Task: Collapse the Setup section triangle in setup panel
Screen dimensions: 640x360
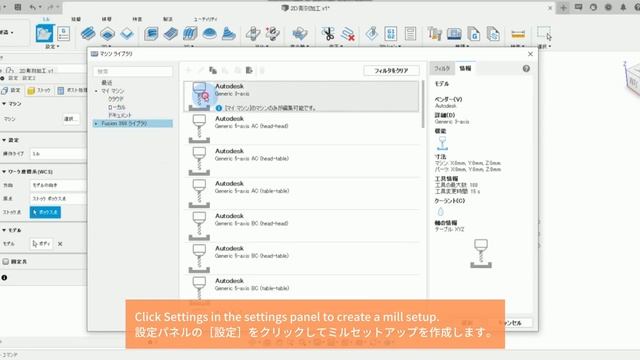Action: pyautogui.click(x=4, y=140)
